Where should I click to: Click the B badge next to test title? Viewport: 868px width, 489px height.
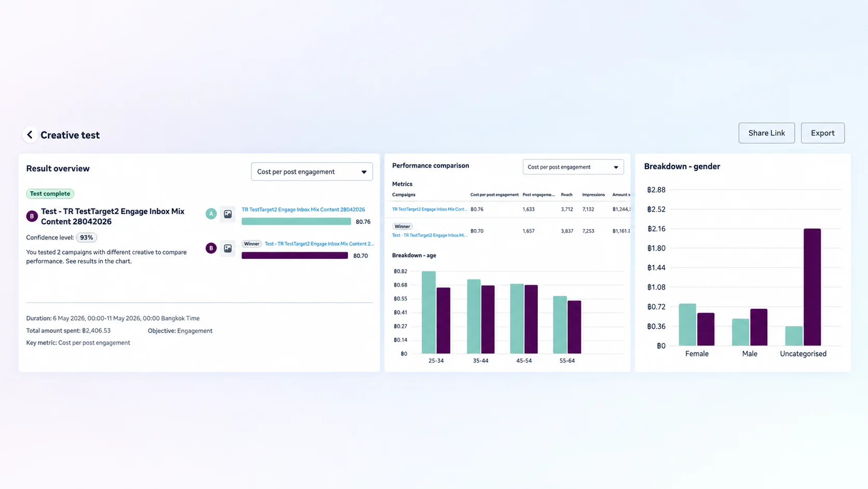pos(32,216)
